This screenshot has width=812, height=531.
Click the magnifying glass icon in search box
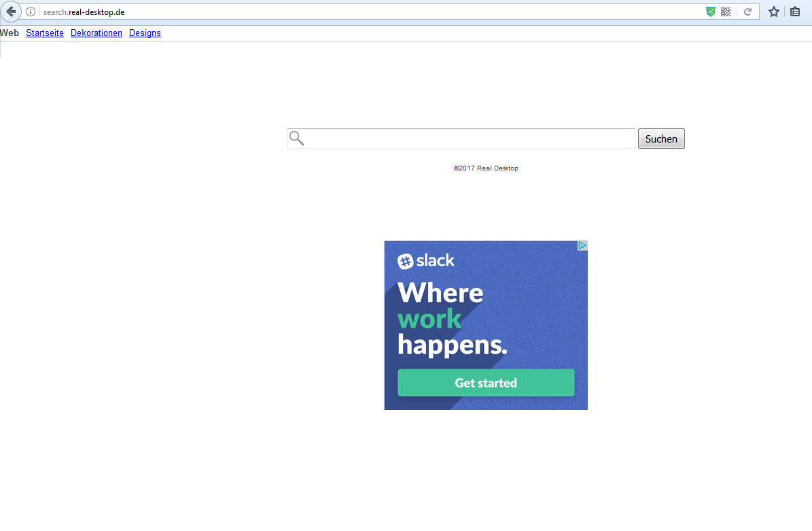click(296, 139)
